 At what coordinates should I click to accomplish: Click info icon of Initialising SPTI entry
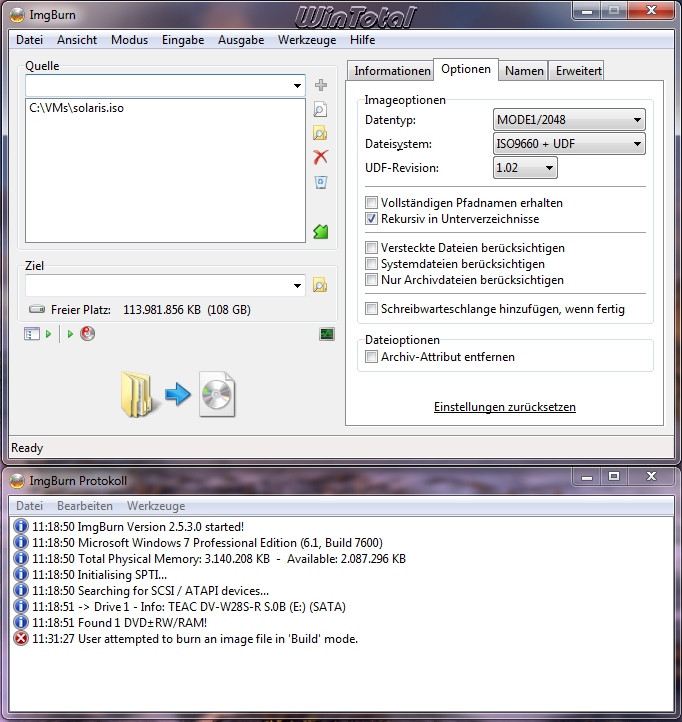pos(21,575)
